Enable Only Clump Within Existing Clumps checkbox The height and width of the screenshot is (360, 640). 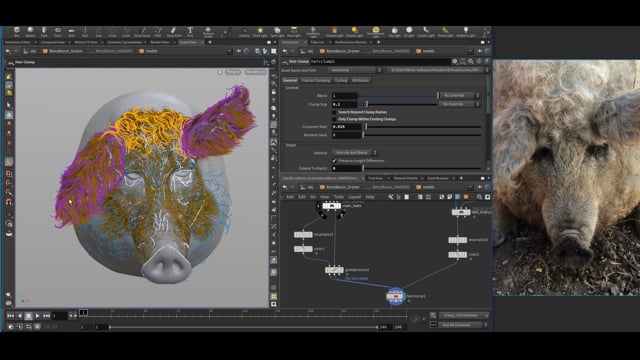tap(334, 119)
